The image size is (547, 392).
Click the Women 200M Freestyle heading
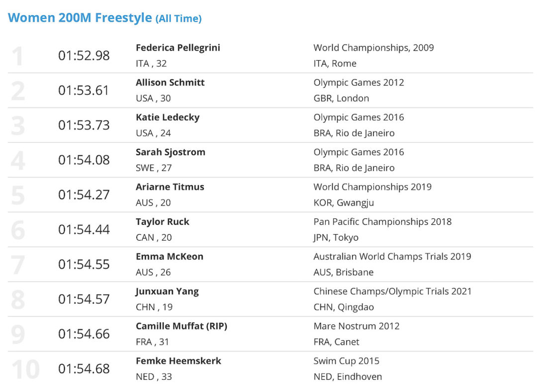click(104, 17)
